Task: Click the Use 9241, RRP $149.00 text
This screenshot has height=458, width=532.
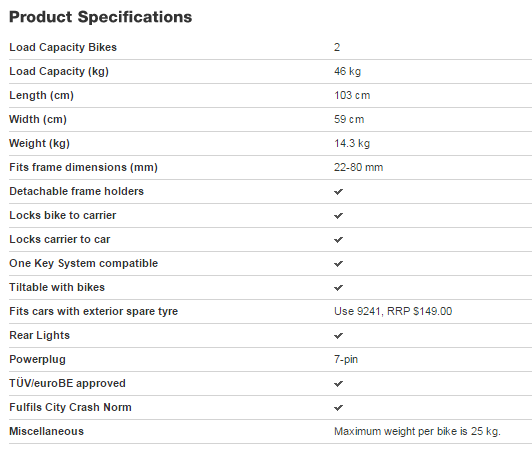Action: pyautogui.click(x=393, y=311)
